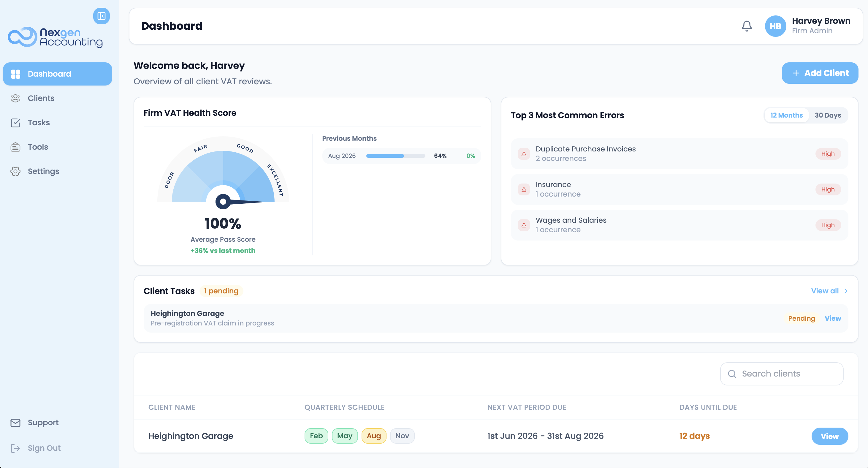Switch errors view to 30 Days

click(x=828, y=115)
